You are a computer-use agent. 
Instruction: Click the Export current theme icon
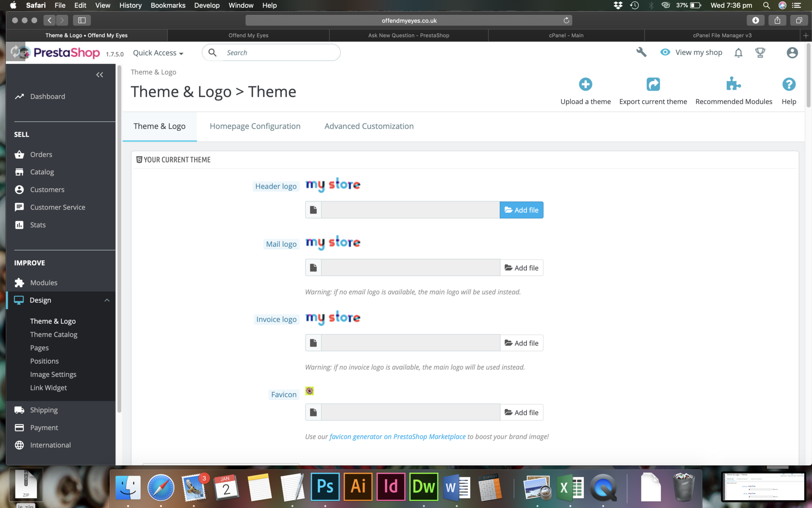pyautogui.click(x=653, y=84)
